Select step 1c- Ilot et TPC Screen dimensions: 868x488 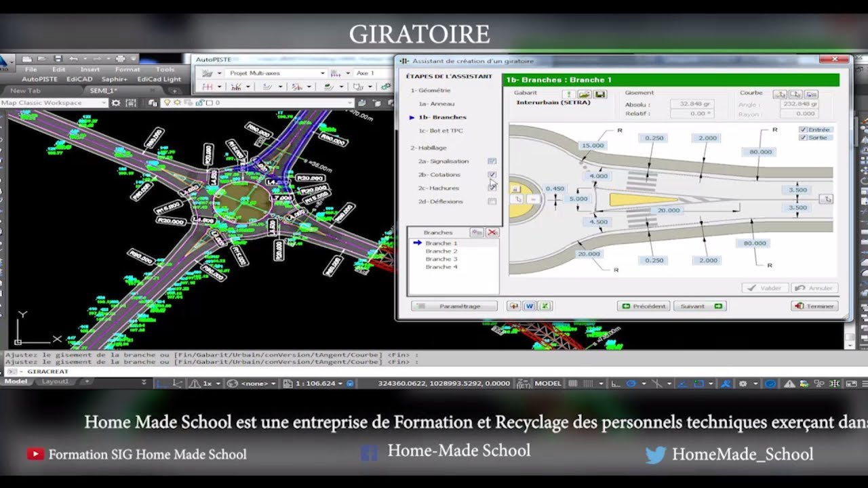(x=441, y=130)
